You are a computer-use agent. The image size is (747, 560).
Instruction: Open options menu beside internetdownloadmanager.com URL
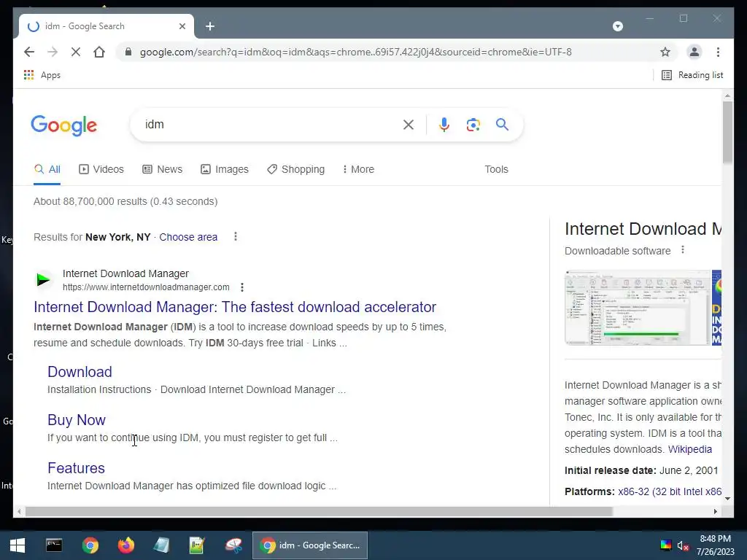(242, 287)
